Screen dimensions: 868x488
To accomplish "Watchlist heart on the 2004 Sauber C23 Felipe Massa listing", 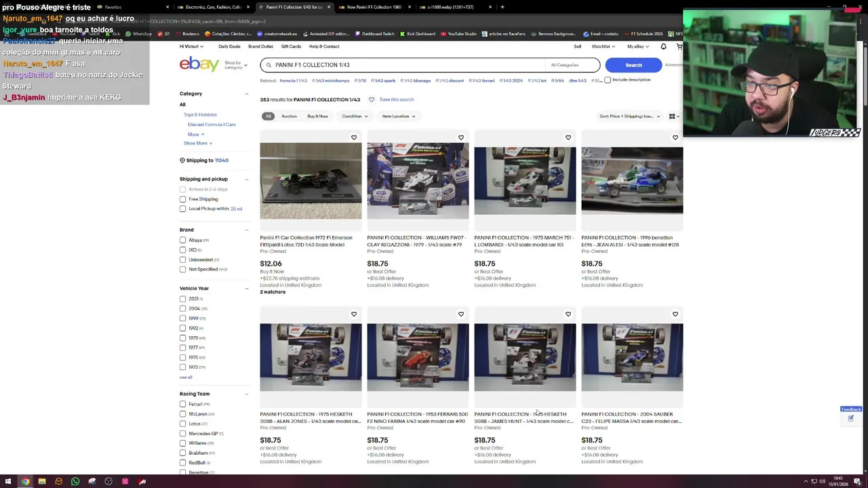I will (675, 314).
